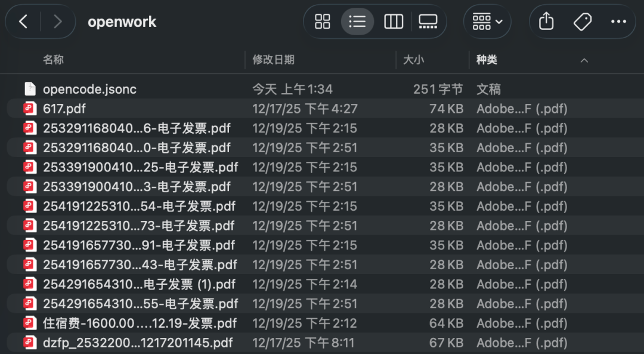Switch to column view
This screenshot has height=354, width=644.
click(x=393, y=22)
